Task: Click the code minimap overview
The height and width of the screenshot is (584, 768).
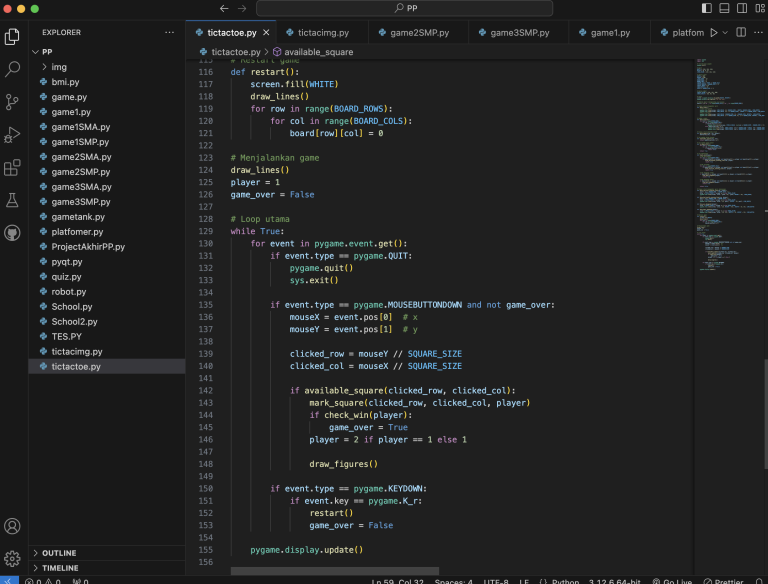Action: pyautogui.click(x=729, y=164)
